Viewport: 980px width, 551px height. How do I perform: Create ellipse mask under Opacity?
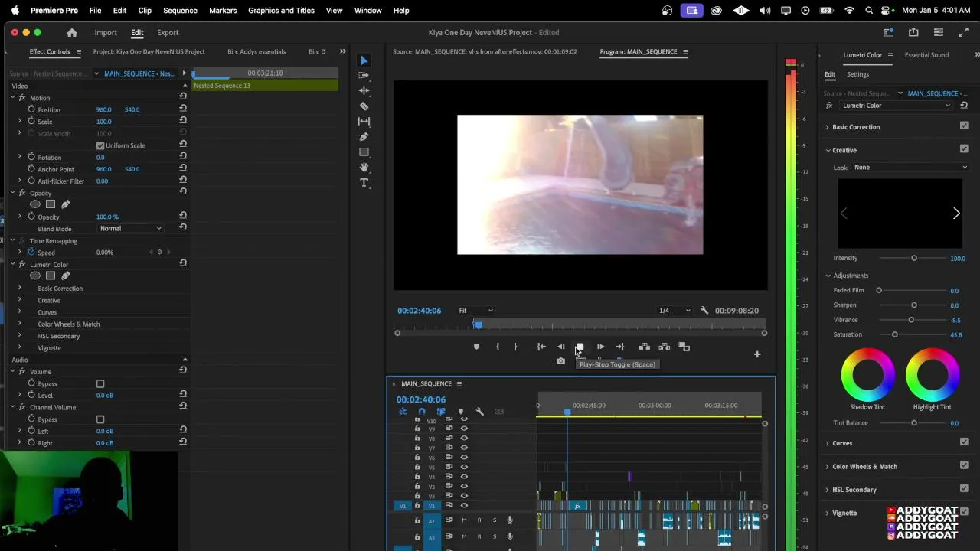point(35,204)
